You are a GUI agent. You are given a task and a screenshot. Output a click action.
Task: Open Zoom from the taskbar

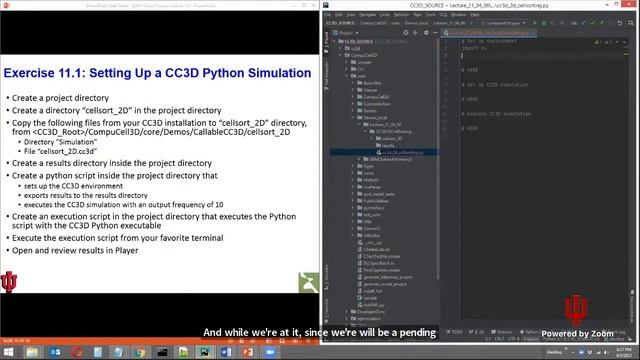click(x=269, y=352)
